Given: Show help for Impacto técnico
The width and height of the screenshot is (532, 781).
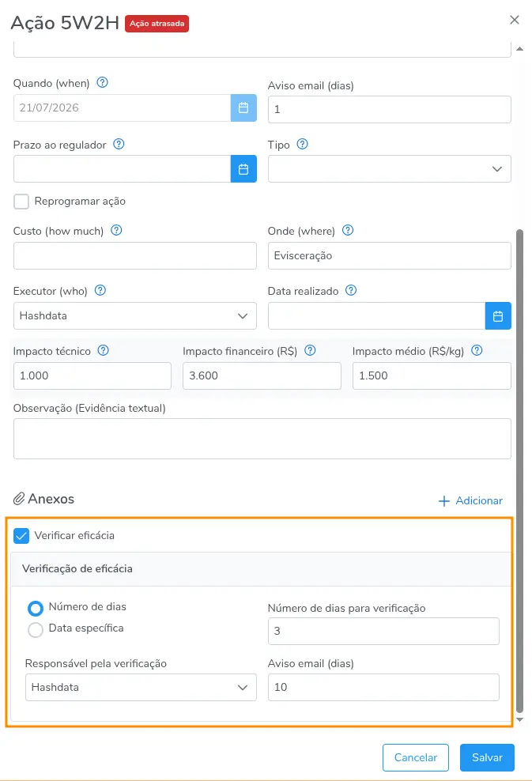Looking at the screenshot, I should click(x=103, y=350).
